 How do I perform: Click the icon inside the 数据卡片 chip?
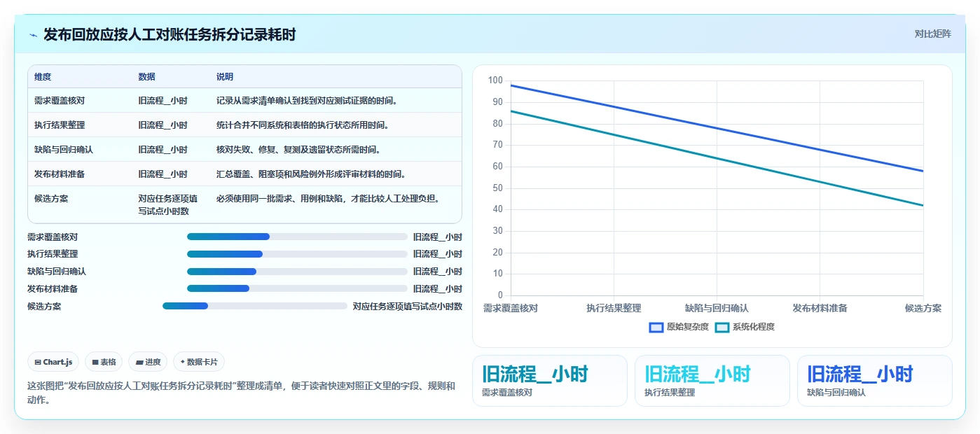click(183, 362)
